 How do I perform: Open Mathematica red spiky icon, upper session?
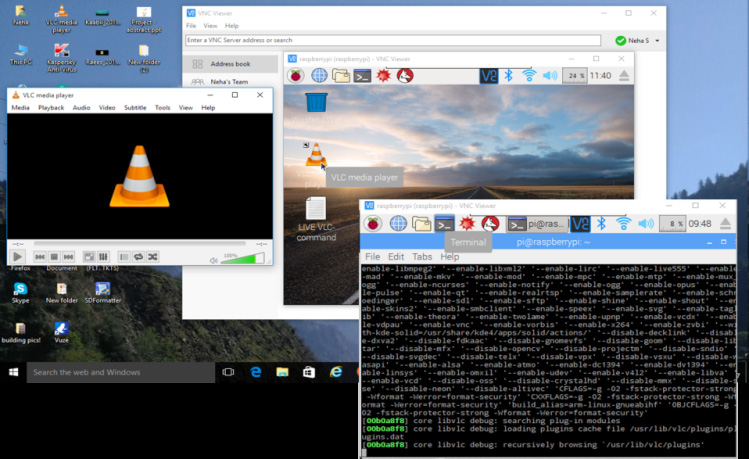click(x=383, y=75)
